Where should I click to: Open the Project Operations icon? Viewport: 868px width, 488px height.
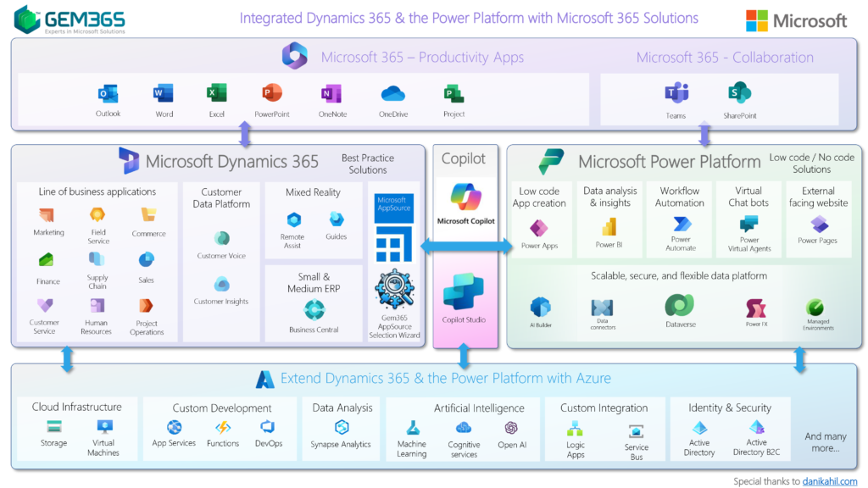pos(146,305)
